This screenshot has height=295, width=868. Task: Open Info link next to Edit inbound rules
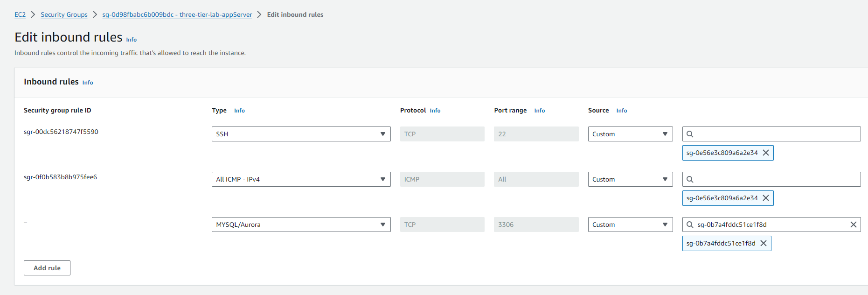click(132, 40)
